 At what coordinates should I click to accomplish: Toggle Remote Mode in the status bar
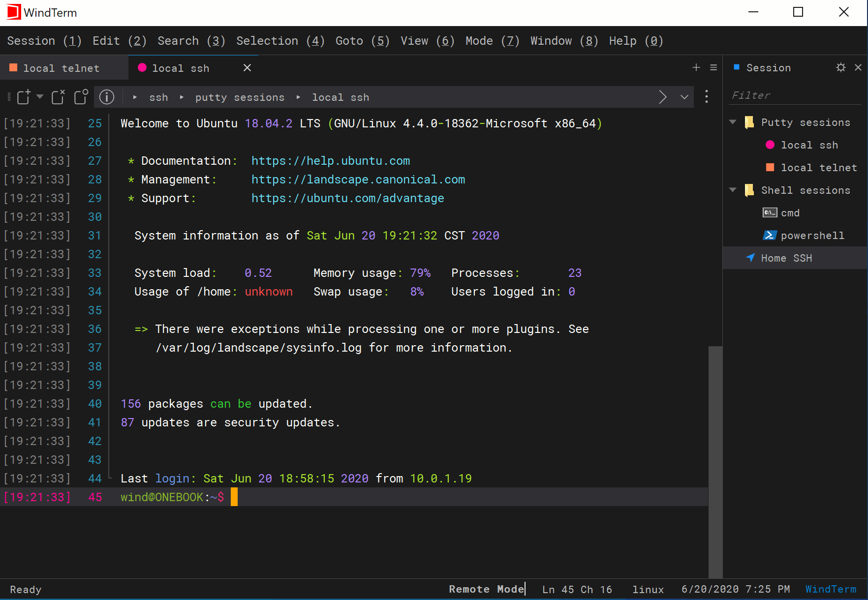(x=486, y=589)
